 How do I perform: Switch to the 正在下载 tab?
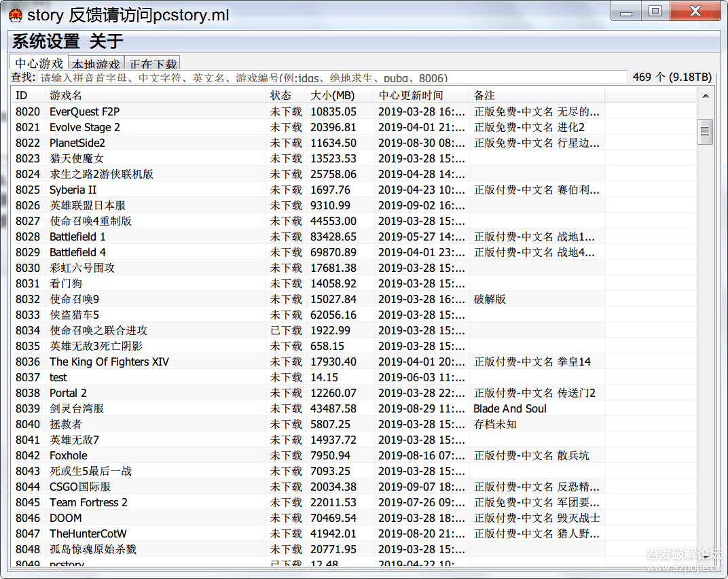click(x=153, y=65)
